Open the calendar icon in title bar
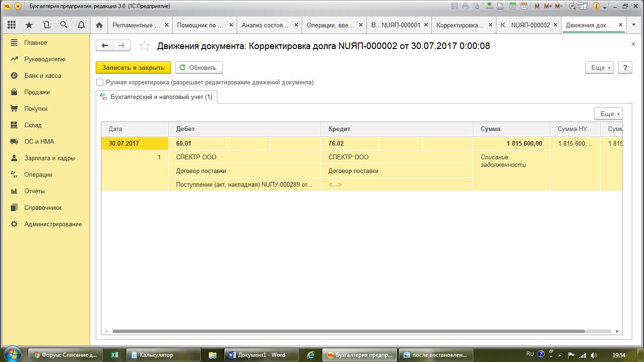 point(524,6)
